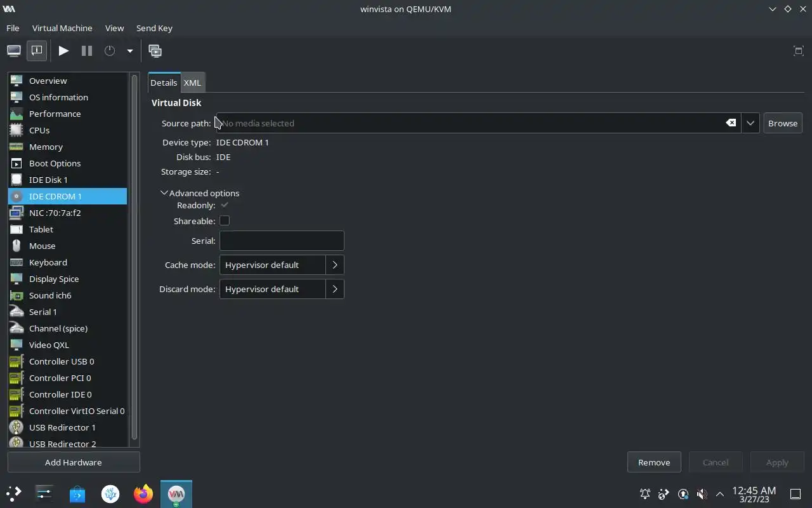Open the Source path dropdown arrow

pyautogui.click(x=750, y=123)
